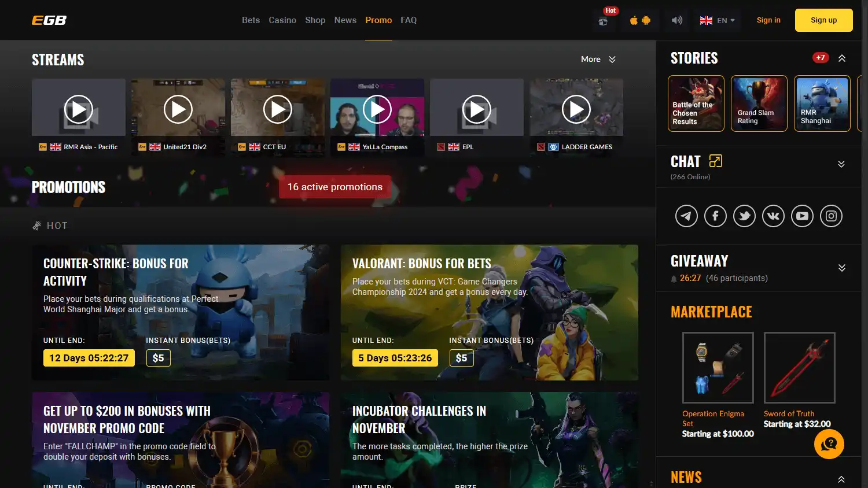The height and width of the screenshot is (488, 868).
Task: Open the Telegram social icon
Action: (x=686, y=216)
